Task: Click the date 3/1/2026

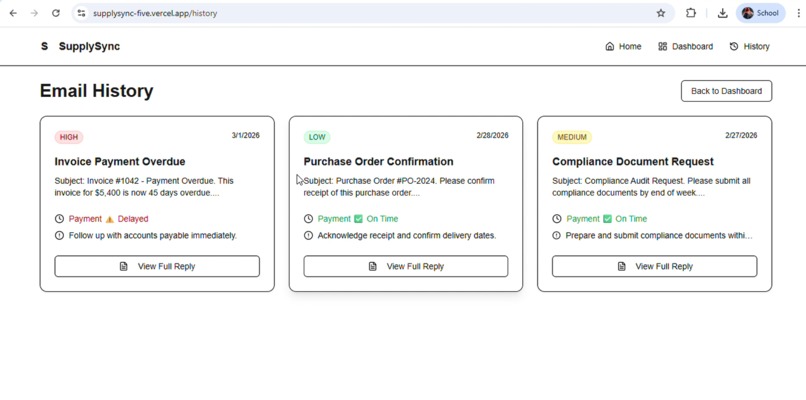Action: point(246,136)
